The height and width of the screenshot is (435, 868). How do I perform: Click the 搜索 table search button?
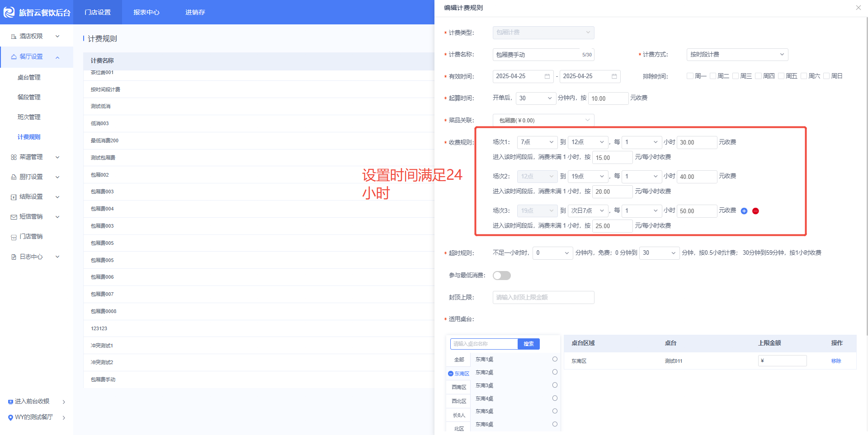coord(528,344)
